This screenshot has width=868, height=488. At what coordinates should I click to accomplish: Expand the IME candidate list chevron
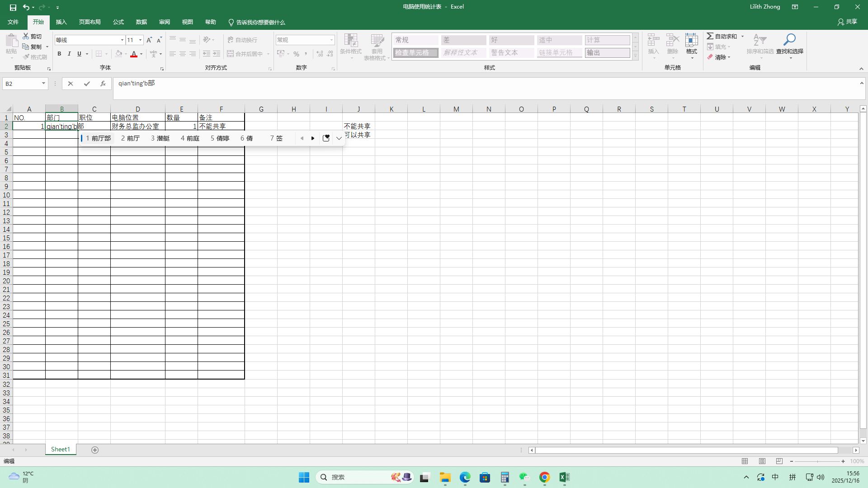tap(339, 138)
